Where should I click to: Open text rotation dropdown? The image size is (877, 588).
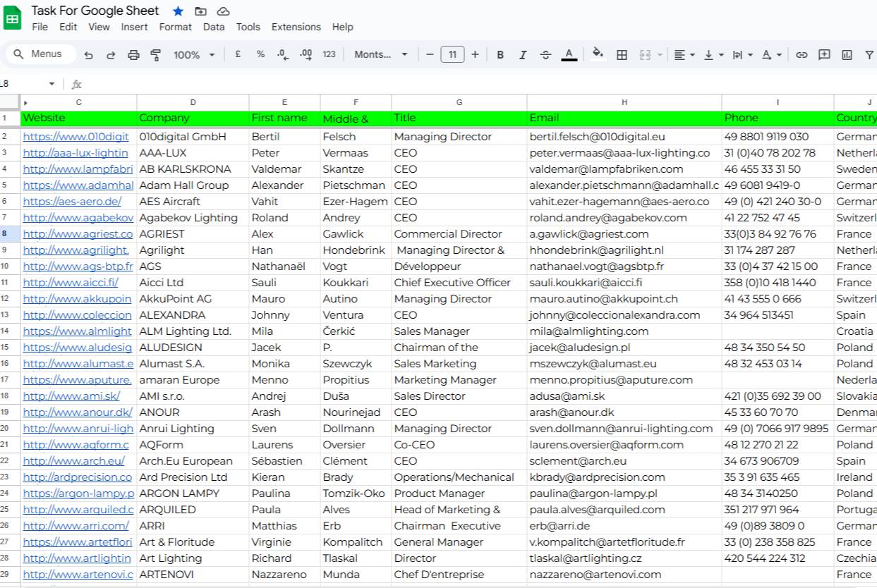pyautogui.click(x=771, y=55)
